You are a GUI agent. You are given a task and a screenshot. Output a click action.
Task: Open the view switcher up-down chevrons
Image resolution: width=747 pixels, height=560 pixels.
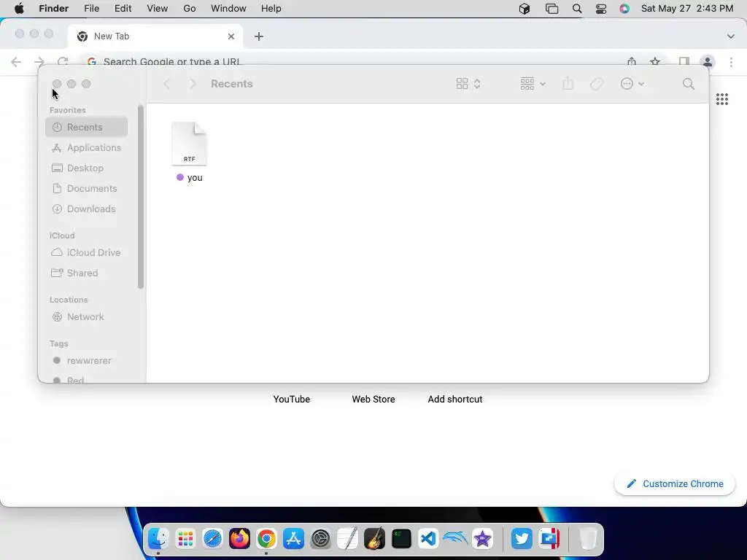coord(477,84)
